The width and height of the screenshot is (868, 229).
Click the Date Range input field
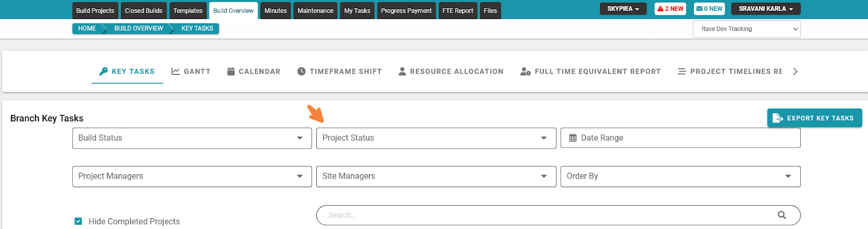(x=680, y=138)
